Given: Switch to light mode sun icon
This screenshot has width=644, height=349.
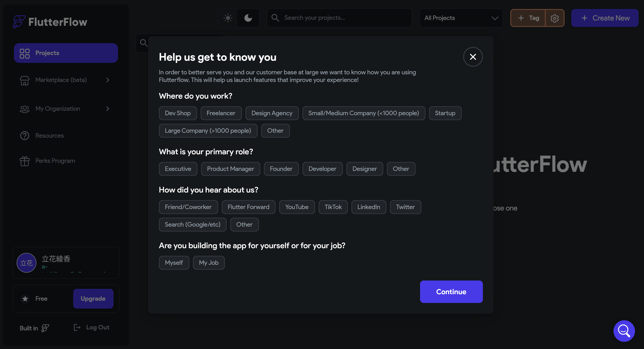Looking at the screenshot, I should 228,18.
